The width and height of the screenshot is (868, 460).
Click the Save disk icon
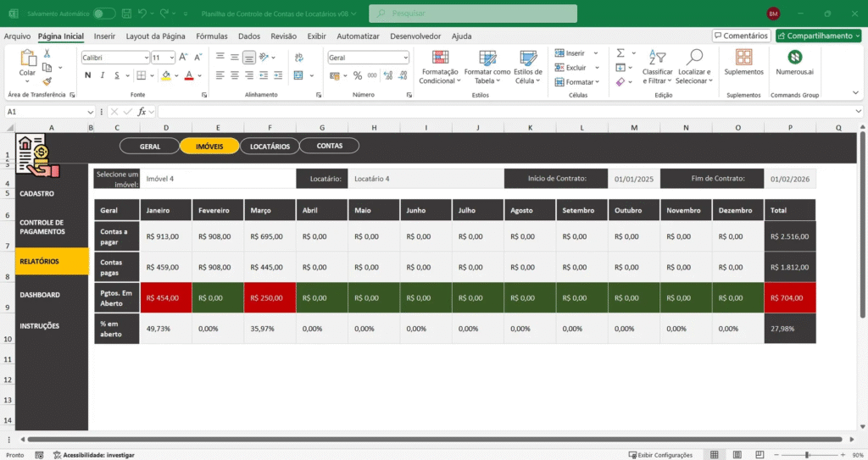coord(125,14)
